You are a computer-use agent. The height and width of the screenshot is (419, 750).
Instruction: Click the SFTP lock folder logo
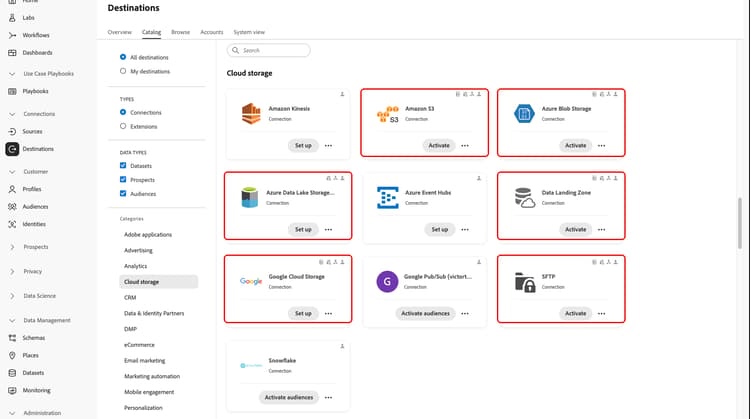pyautogui.click(x=525, y=282)
